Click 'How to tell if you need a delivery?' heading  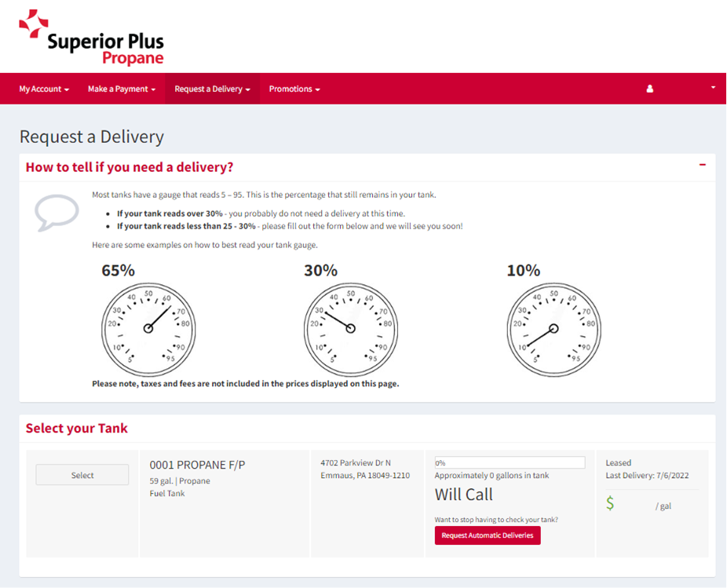pyautogui.click(x=130, y=167)
